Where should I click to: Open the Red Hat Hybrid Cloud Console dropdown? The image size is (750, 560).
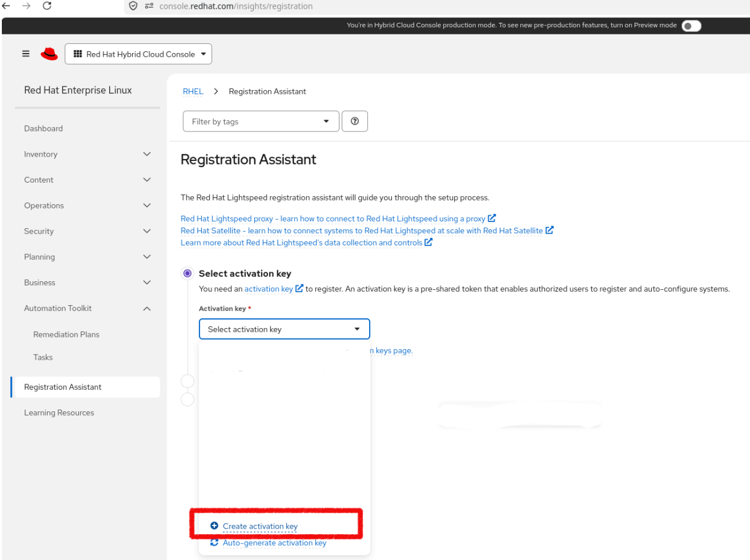coord(138,54)
